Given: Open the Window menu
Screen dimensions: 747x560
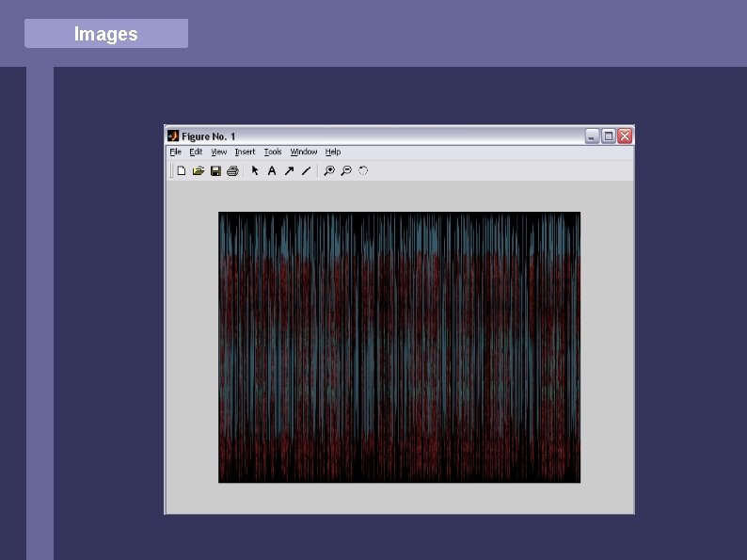Looking at the screenshot, I should pos(304,152).
